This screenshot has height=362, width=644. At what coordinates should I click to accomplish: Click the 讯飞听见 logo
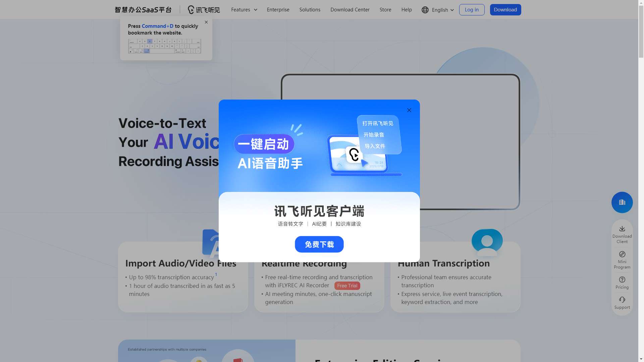pyautogui.click(x=204, y=10)
